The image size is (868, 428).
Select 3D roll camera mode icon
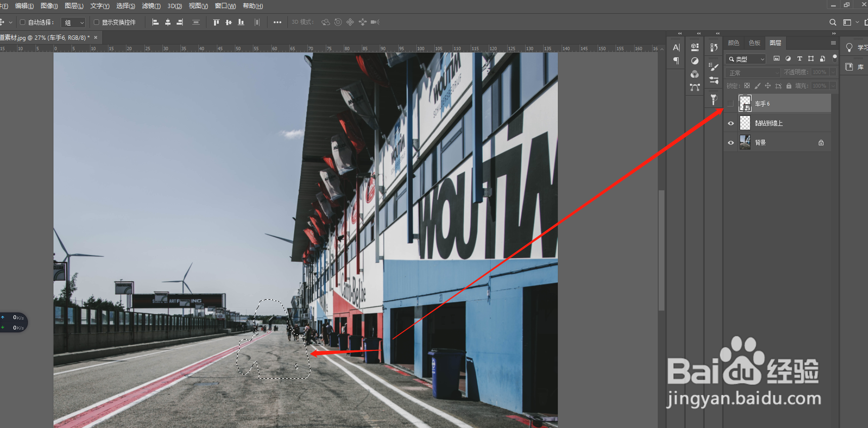point(338,22)
